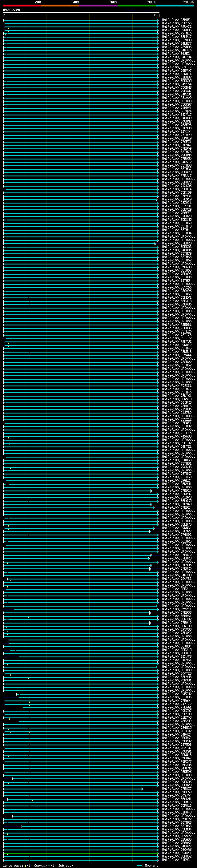Screen dimensions: 197x868
Task: Select the UniRef100_A0EZU0 label
Action: pyautogui.click(x=177, y=694)
